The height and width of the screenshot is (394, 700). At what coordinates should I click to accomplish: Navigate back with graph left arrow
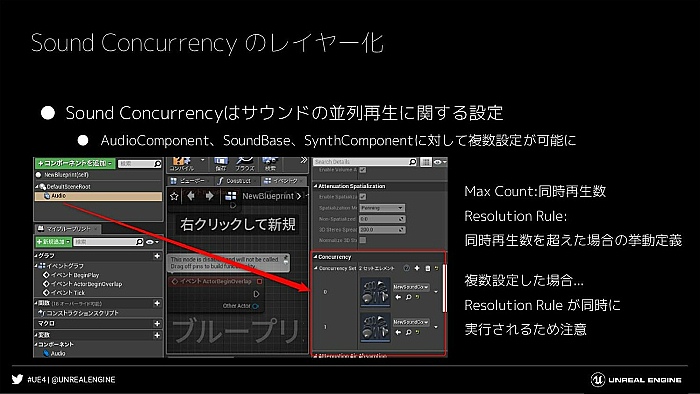point(191,196)
